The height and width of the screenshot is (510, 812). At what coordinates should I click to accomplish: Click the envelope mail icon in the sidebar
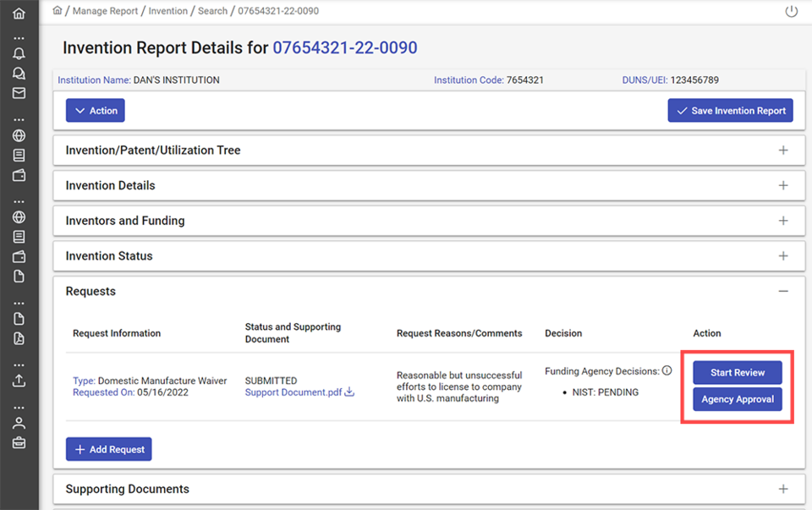pyautogui.click(x=19, y=92)
